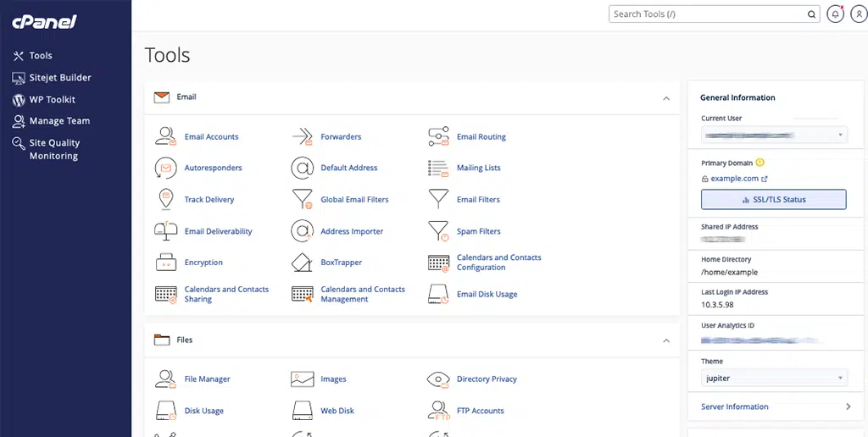Expand Server Information

tap(775, 407)
